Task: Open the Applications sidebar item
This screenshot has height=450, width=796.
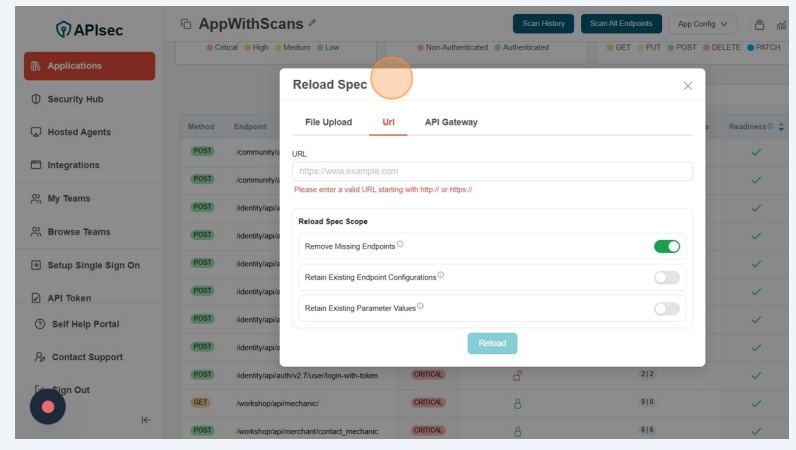Action: tap(89, 66)
